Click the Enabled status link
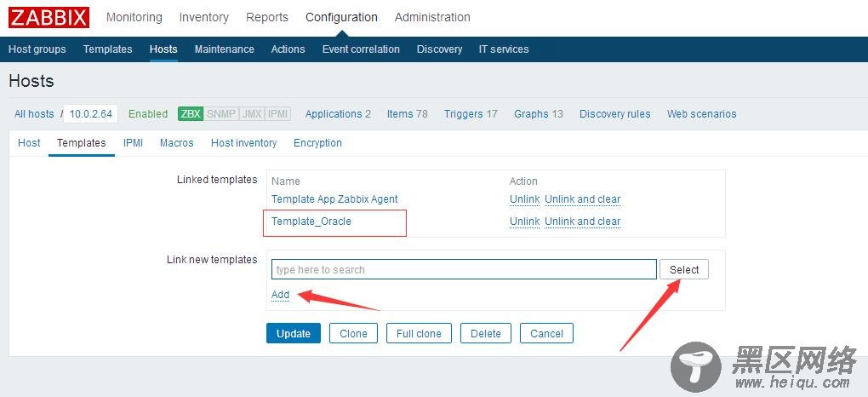 pyautogui.click(x=148, y=113)
